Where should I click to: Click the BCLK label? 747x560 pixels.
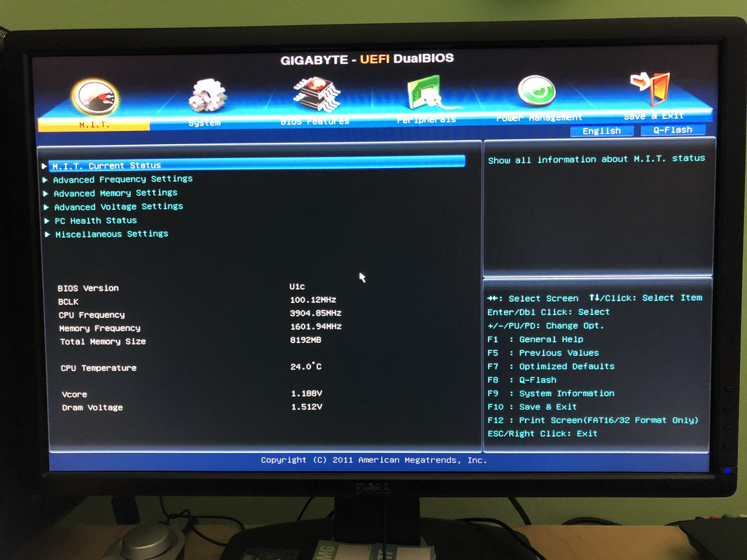pyautogui.click(x=68, y=302)
